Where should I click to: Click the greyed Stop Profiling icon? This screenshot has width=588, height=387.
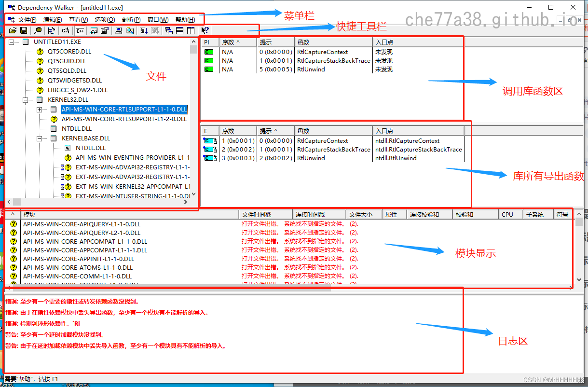point(155,30)
